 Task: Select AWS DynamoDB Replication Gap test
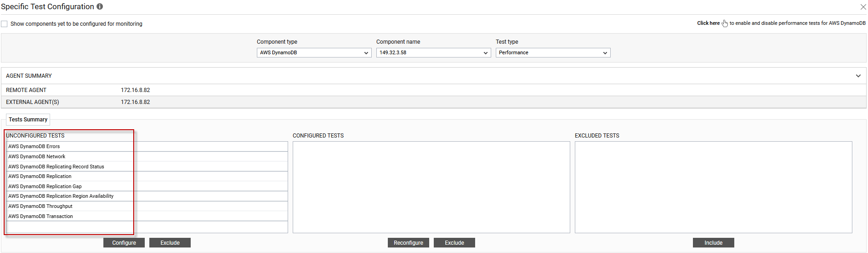(147, 186)
